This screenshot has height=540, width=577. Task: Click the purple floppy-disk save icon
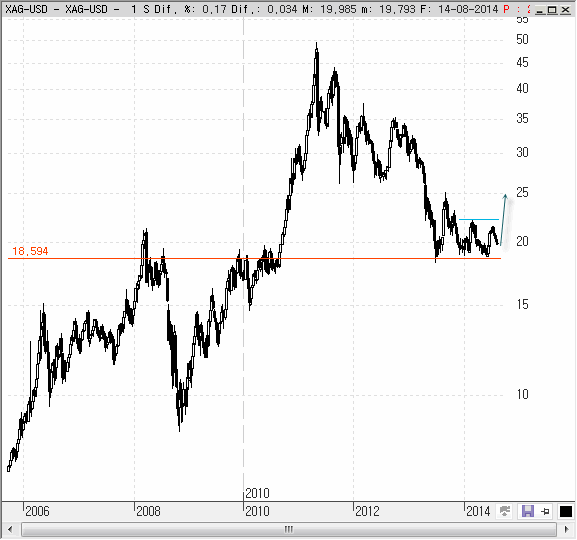coord(528,511)
